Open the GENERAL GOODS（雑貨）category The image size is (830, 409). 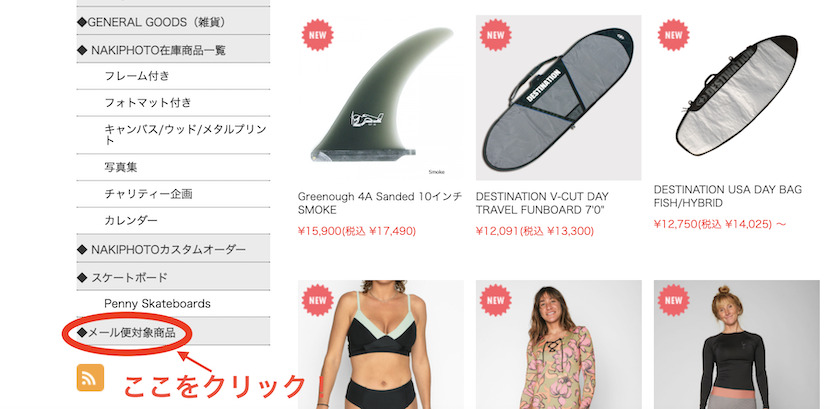click(x=173, y=22)
